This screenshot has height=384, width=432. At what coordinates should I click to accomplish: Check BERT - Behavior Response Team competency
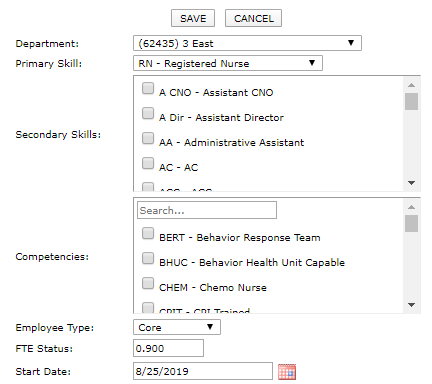(148, 233)
